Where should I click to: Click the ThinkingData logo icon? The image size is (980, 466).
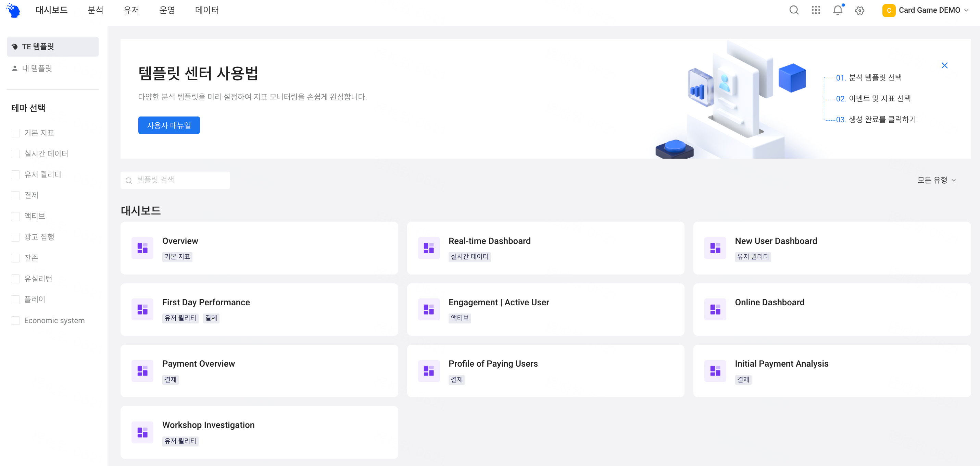pos(13,10)
